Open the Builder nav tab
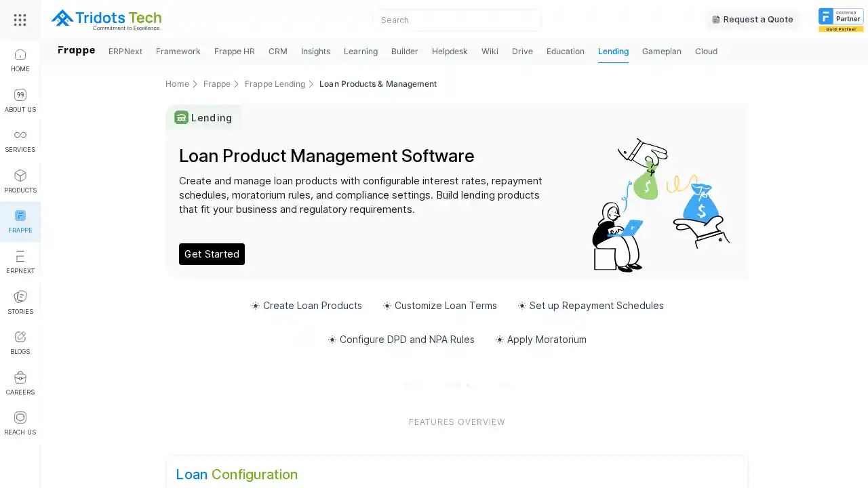This screenshot has width=868, height=488. (x=405, y=51)
